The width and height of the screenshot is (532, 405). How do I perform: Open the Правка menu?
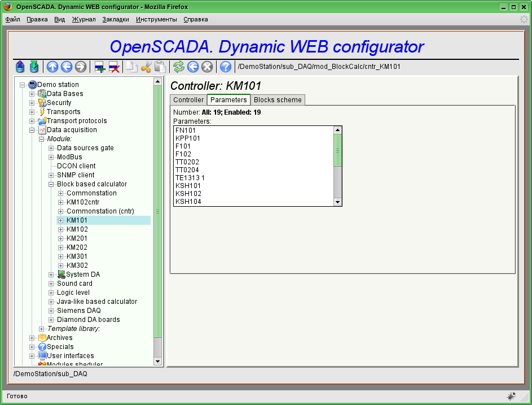tap(37, 19)
